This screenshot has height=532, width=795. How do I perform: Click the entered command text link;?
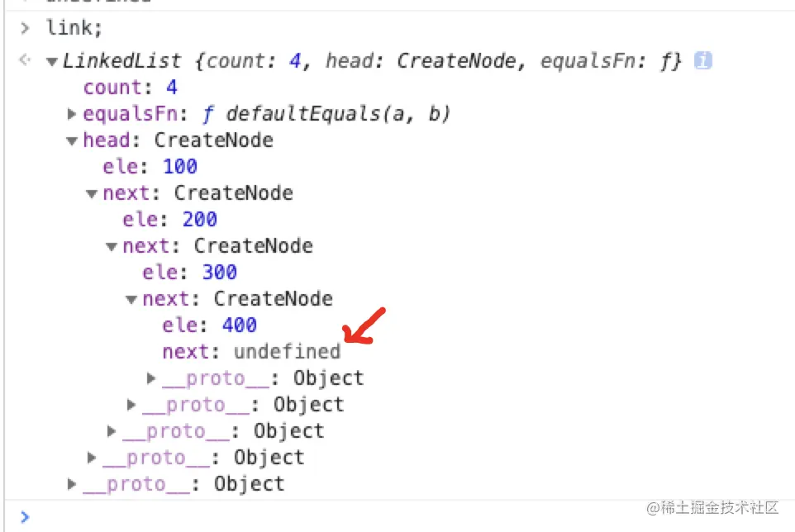(74, 28)
